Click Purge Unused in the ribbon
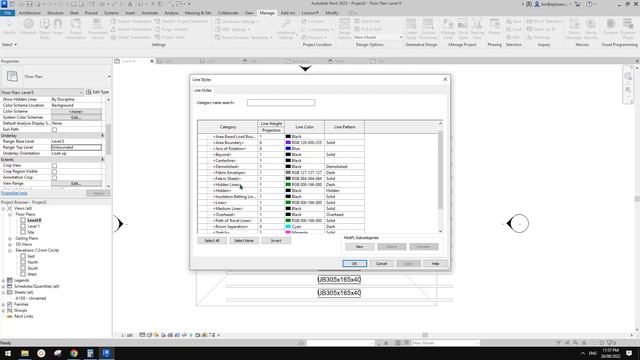640x360 pixels. tap(171, 29)
